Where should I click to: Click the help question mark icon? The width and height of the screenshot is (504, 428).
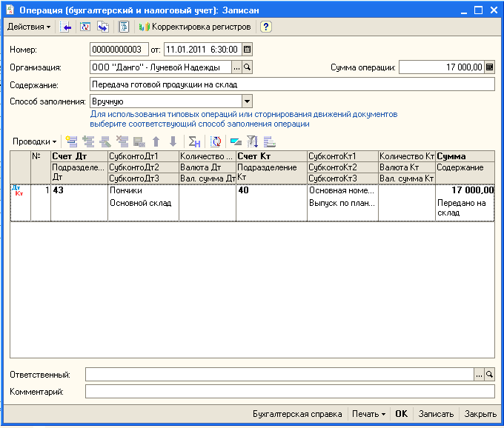click(266, 27)
